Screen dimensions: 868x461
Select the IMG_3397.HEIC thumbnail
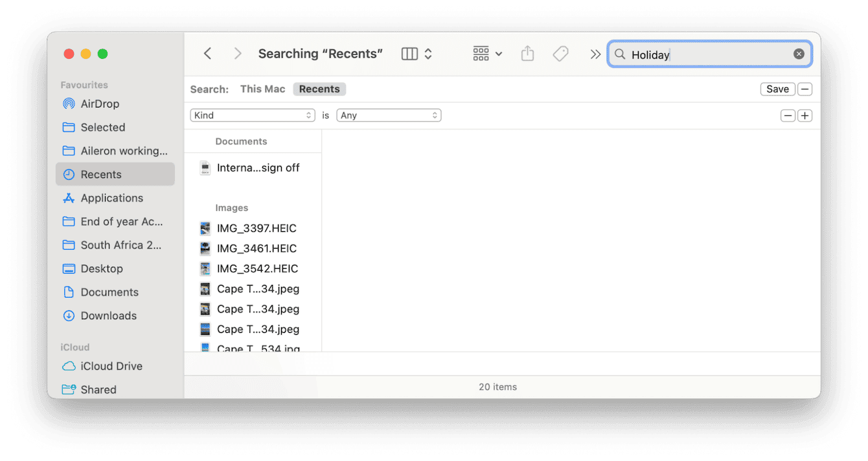[x=205, y=228]
